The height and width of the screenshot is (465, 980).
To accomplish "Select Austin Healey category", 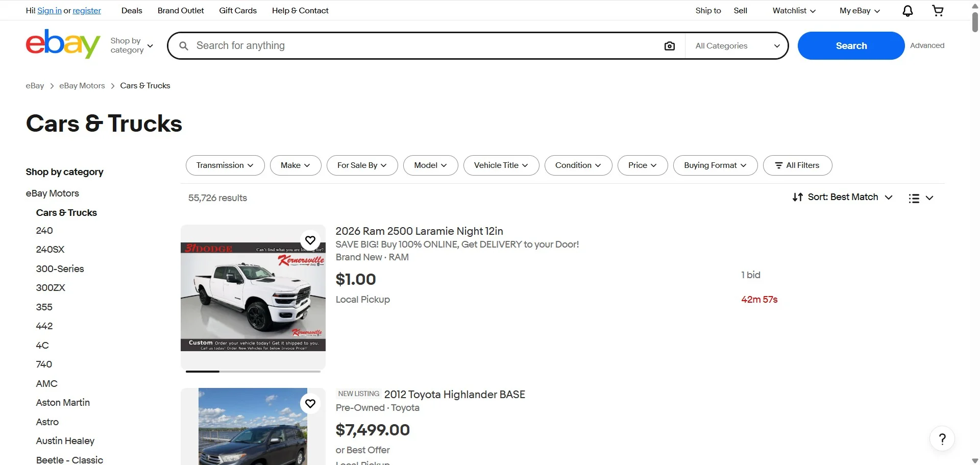I will pos(65,441).
